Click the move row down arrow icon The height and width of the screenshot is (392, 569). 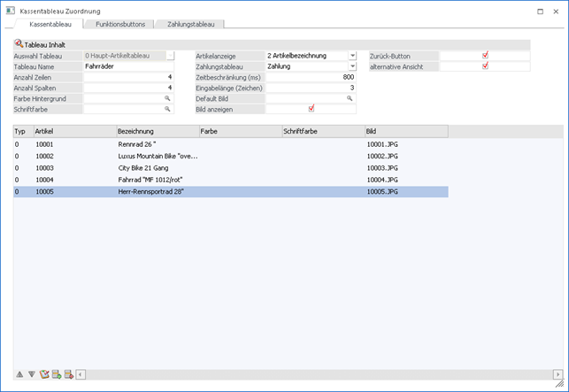click(x=32, y=374)
